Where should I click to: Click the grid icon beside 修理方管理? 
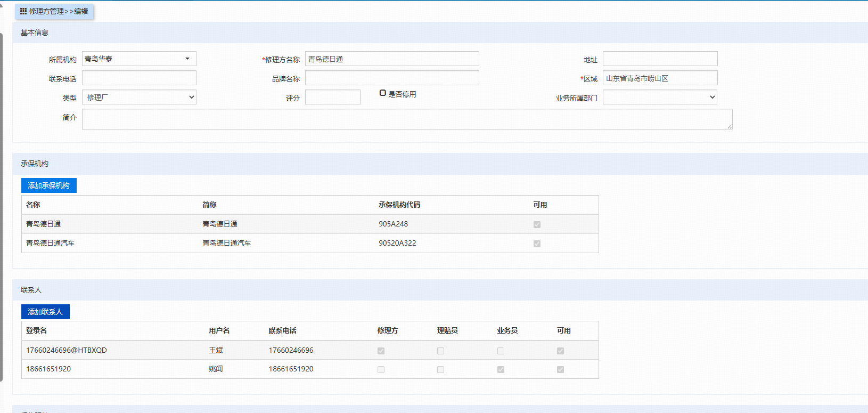[x=23, y=11]
